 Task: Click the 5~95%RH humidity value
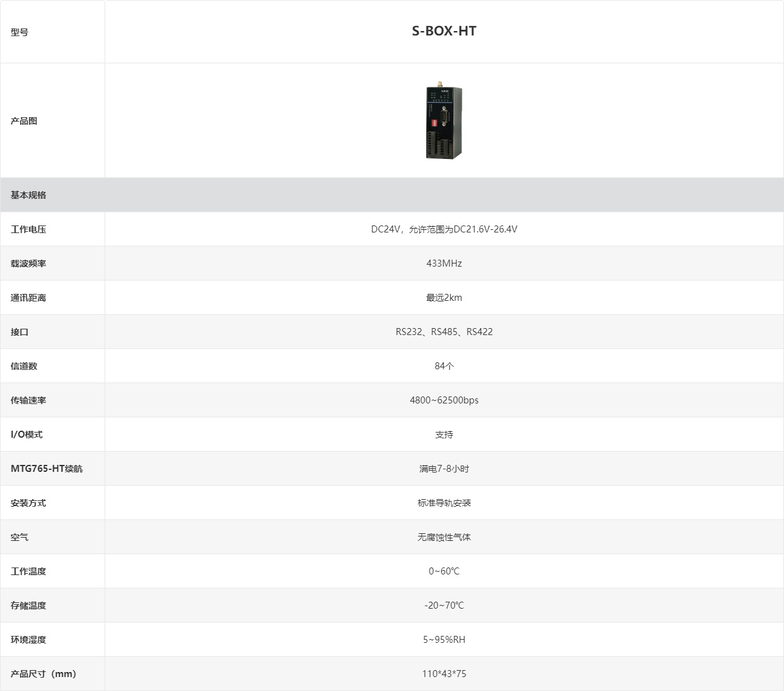[444, 640]
